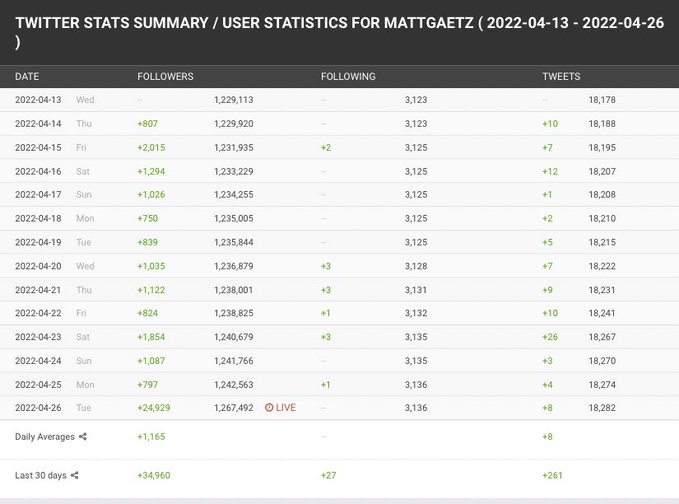Click the DATE column header
The height and width of the screenshot is (504, 679).
27,76
